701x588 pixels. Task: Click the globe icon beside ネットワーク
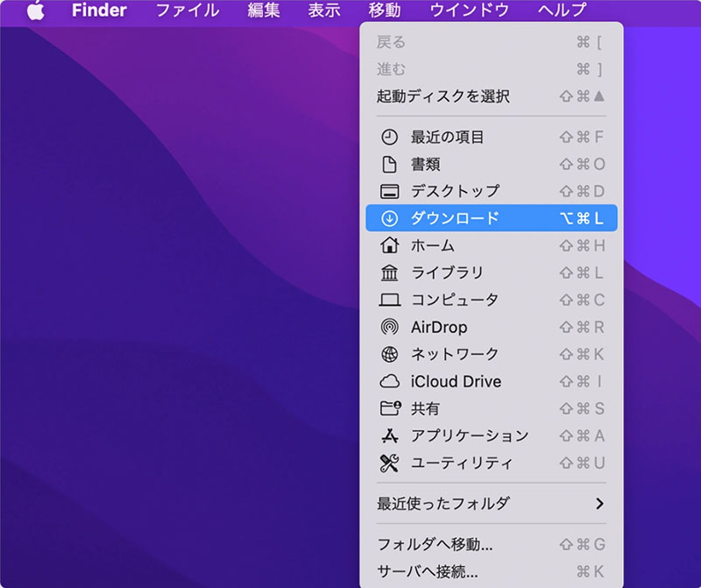pyautogui.click(x=389, y=354)
